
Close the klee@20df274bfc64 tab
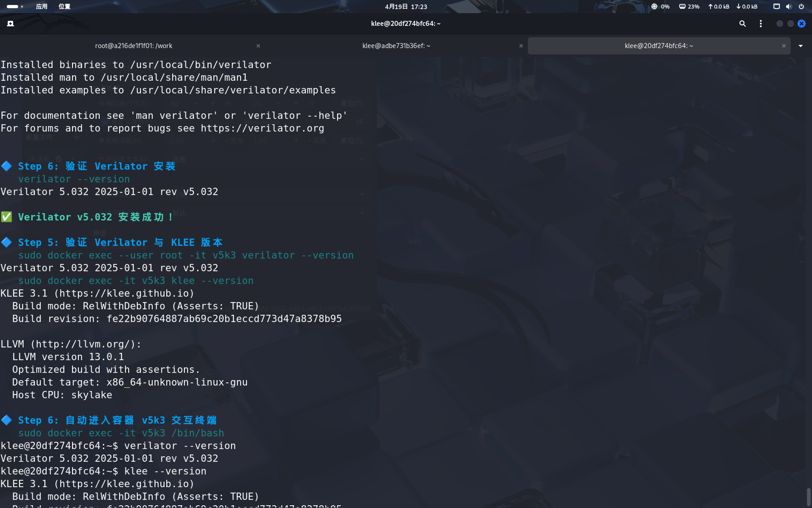coord(784,46)
